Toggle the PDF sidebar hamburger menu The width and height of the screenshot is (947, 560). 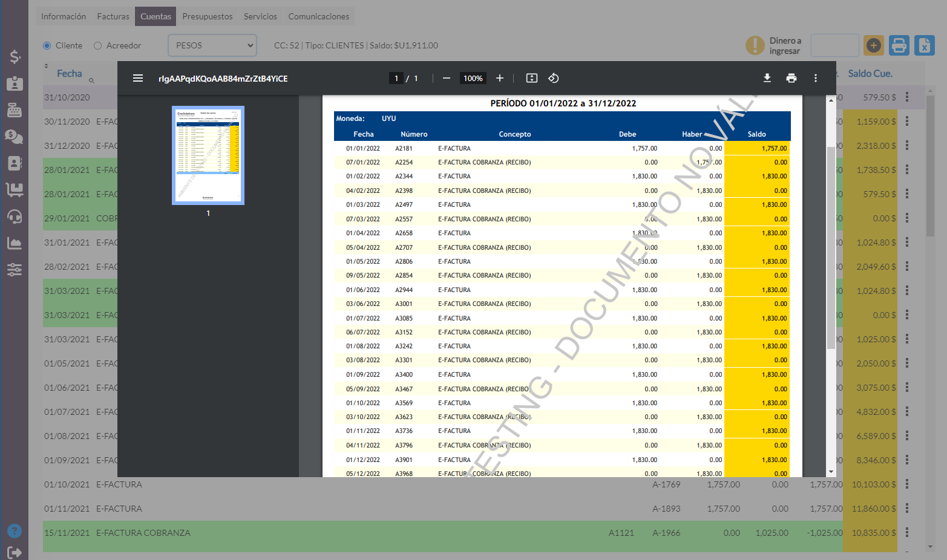click(138, 78)
